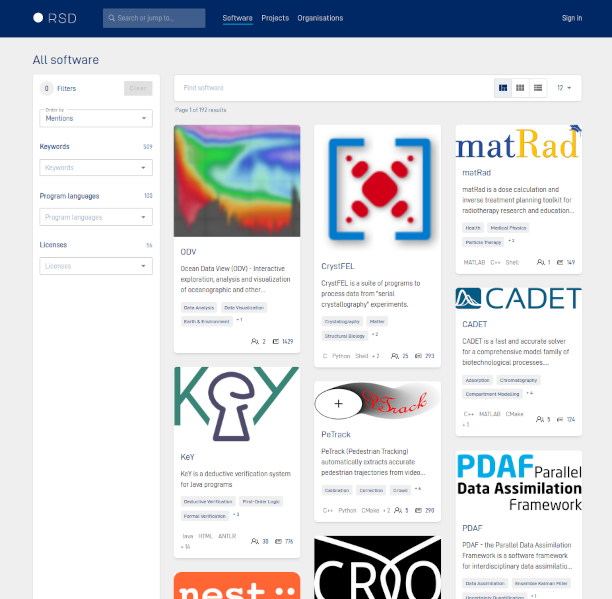
Task: Open the PDAF software title
Action: pyautogui.click(x=472, y=528)
